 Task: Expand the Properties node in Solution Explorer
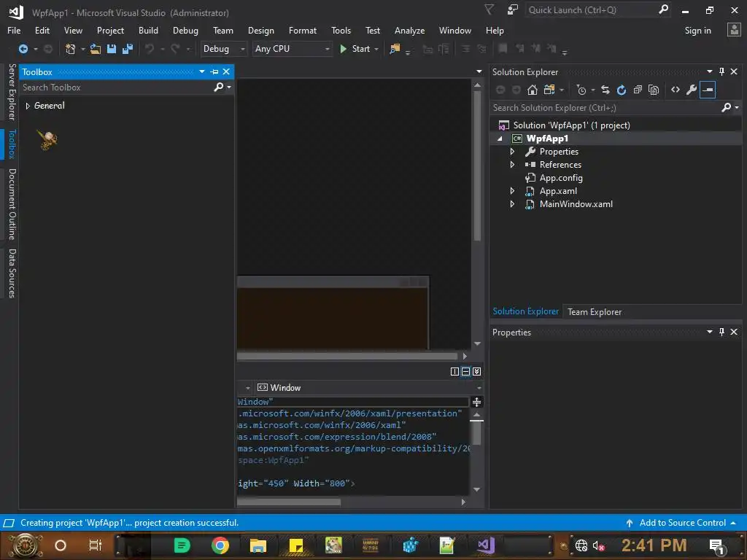coord(513,152)
